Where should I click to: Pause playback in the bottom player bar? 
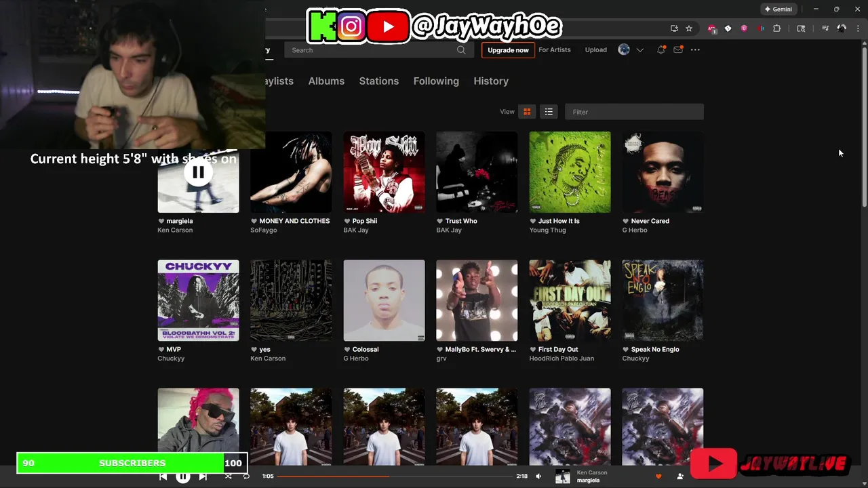(183, 476)
